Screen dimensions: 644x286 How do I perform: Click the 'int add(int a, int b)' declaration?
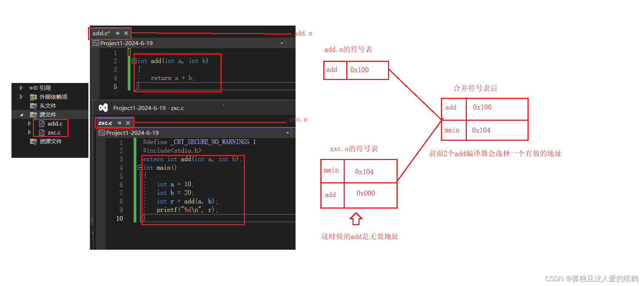click(173, 61)
